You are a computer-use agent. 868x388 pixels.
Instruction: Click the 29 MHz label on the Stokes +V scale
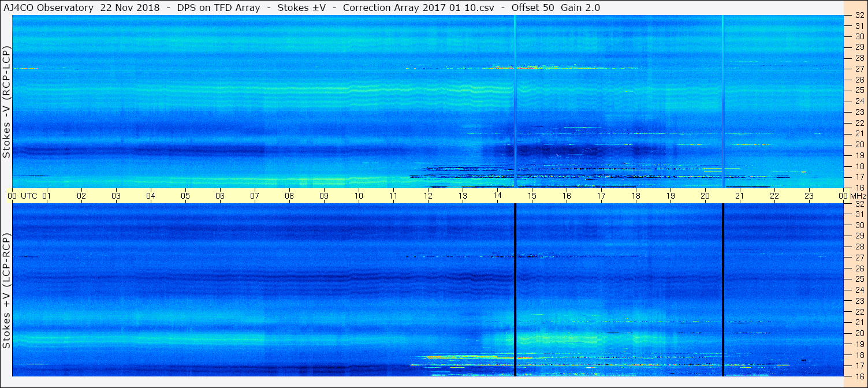[x=859, y=236]
